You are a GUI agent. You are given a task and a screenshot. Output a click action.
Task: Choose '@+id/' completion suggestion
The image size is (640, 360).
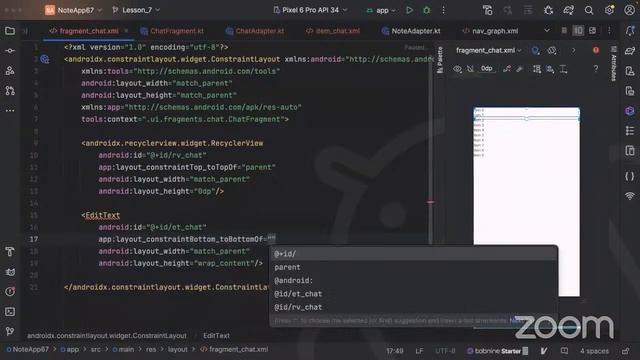click(413, 254)
